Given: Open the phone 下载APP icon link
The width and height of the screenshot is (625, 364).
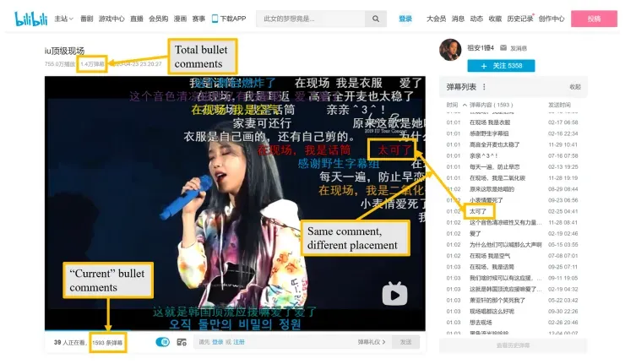Looking at the screenshot, I should [215, 19].
